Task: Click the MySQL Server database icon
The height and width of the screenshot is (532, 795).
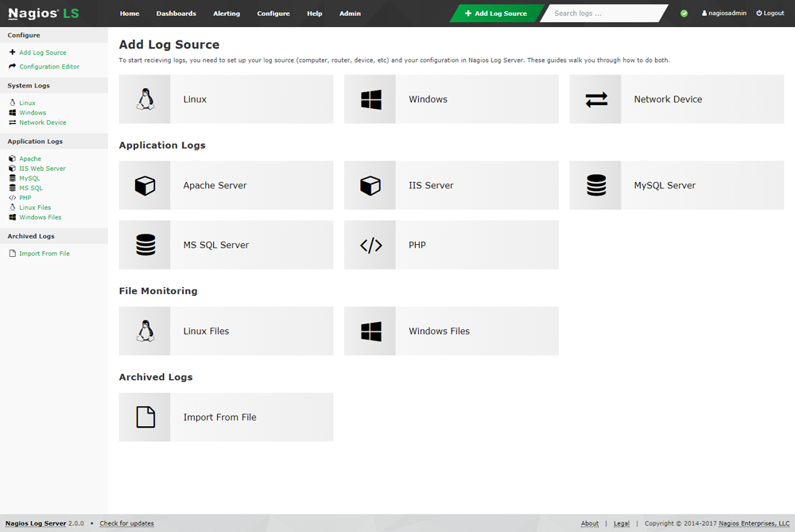Action: (595, 185)
